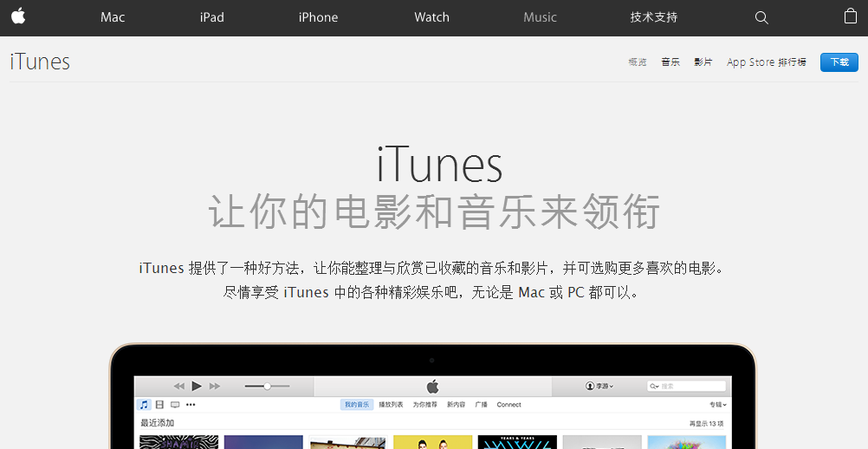The image size is (868, 449).
Task: Open the Watch menu item
Action: (431, 17)
